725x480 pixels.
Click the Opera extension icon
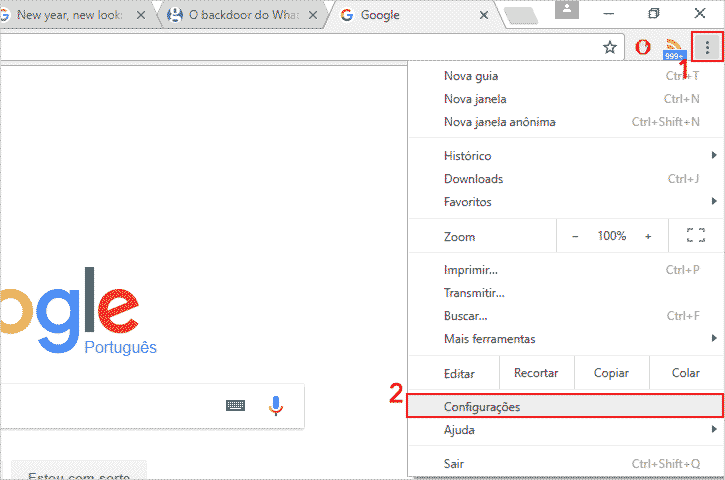tap(644, 47)
